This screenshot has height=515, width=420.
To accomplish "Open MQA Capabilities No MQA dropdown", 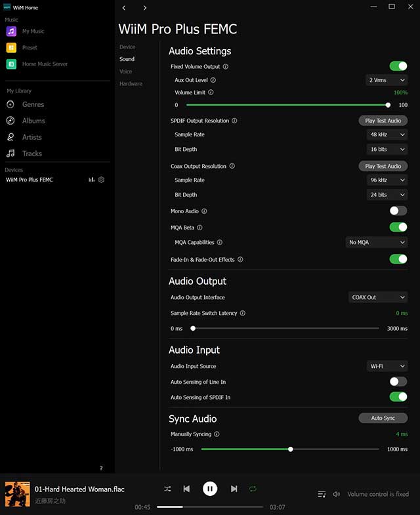I will [x=377, y=242].
